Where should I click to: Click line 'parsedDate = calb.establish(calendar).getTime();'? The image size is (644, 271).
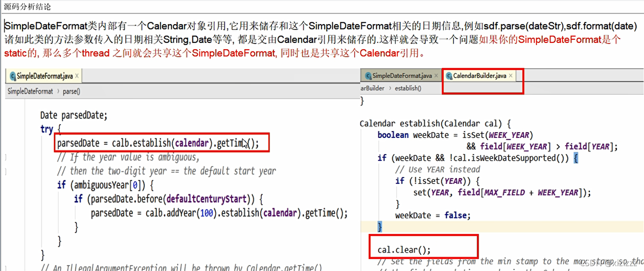pyautogui.click(x=158, y=143)
